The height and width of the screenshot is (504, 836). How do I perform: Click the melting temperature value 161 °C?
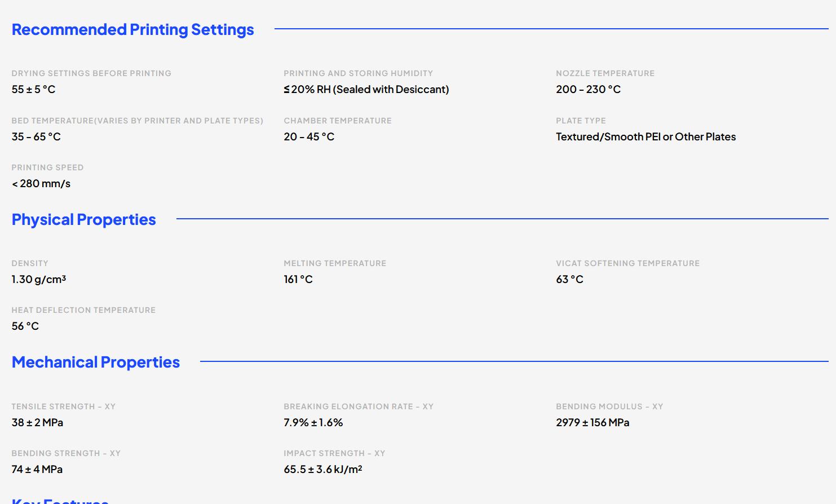(298, 279)
